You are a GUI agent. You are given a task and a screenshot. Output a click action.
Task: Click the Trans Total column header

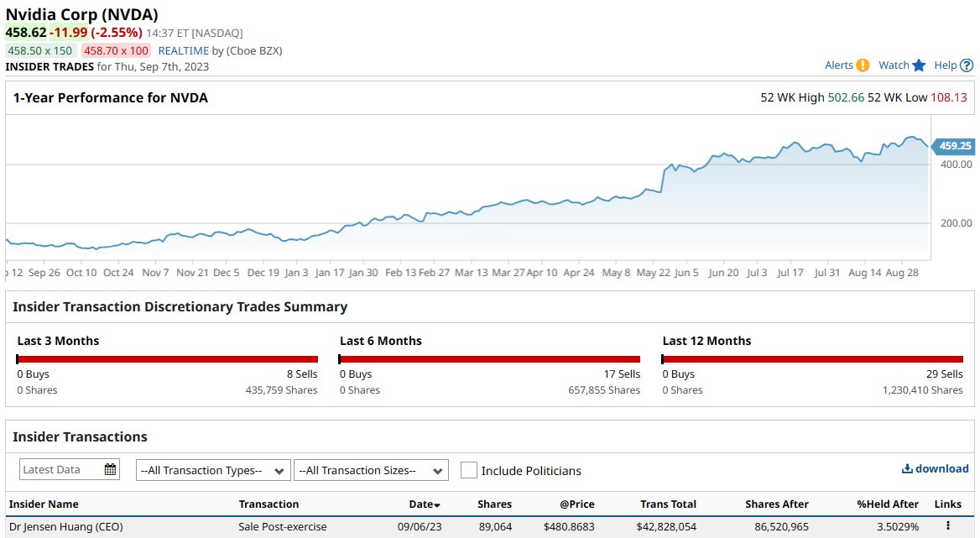click(x=668, y=504)
